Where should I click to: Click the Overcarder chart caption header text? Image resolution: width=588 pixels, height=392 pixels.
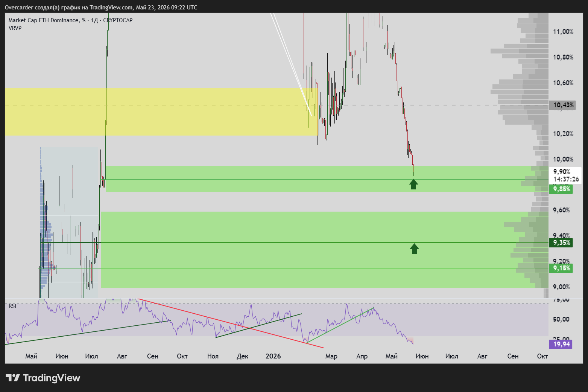[x=101, y=7]
